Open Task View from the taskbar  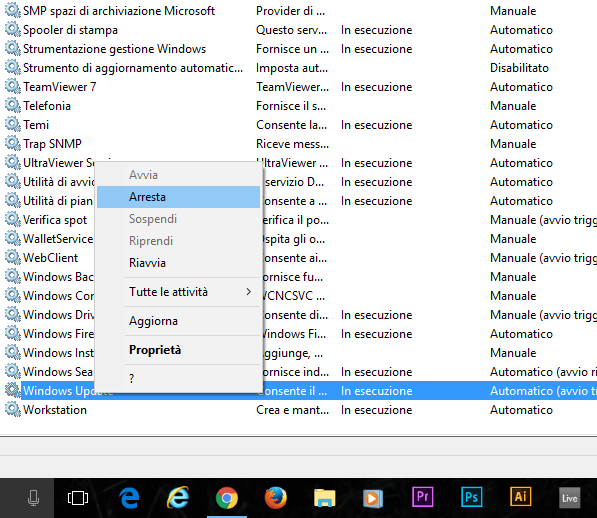pyautogui.click(x=78, y=498)
